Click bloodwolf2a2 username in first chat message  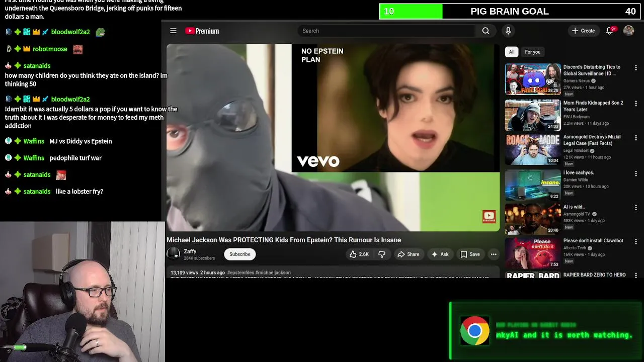click(x=70, y=32)
